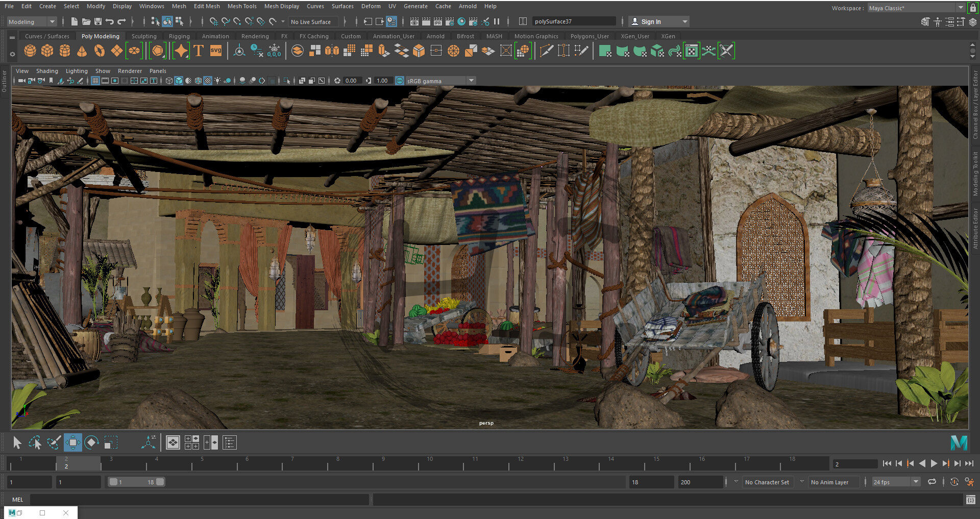Click the polygon Type text tool
The width and height of the screenshot is (980, 519).
[x=199, y=51]
